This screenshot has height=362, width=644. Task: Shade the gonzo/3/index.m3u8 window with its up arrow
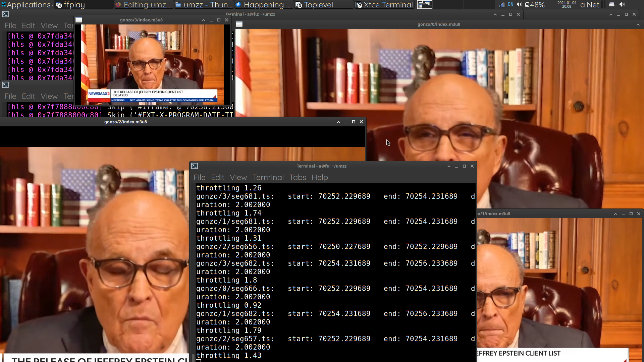tap(203, 20)
